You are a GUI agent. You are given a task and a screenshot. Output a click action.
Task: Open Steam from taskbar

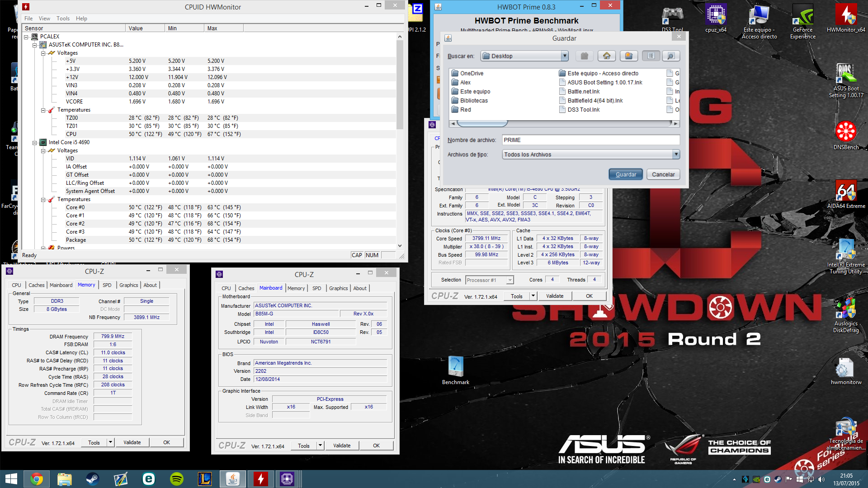click(93, 479)
